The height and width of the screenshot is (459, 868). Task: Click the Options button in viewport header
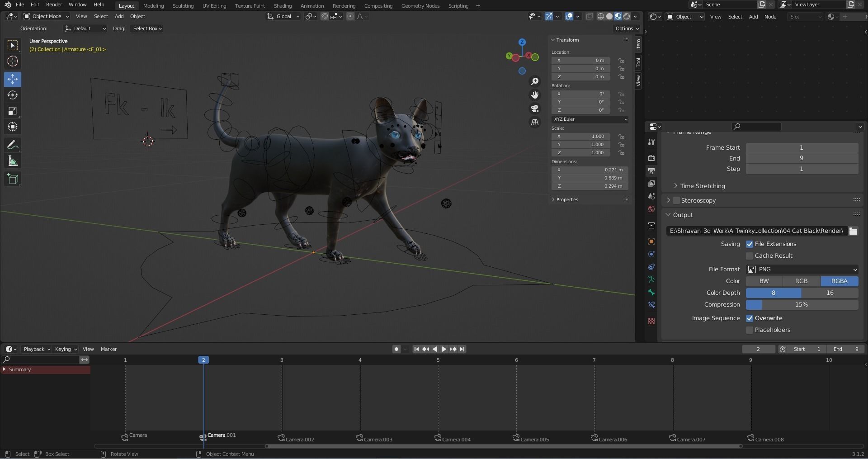point(627,28)
